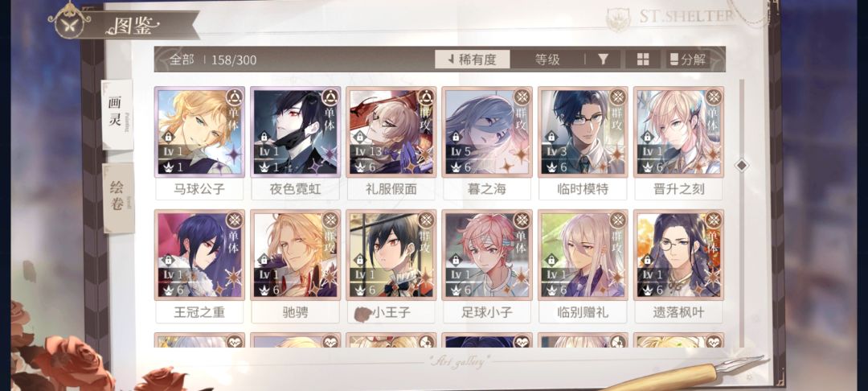The width and height of the screenshot is (868, 391).
Task: Open the 临时模特 card name label
Action: pos(583,189)
